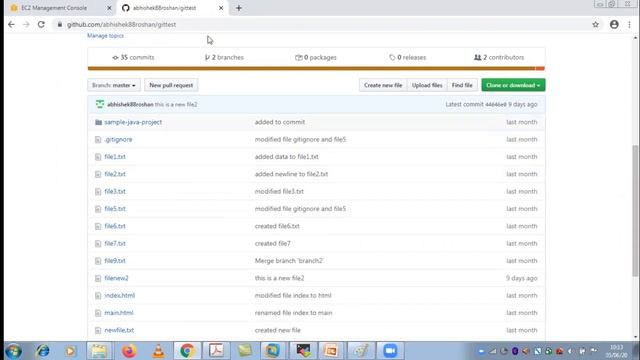Image resolution: width=640 pixels, height=360 pixels.
Task: Open file1.txt
Action: click(x=115, y=157)
